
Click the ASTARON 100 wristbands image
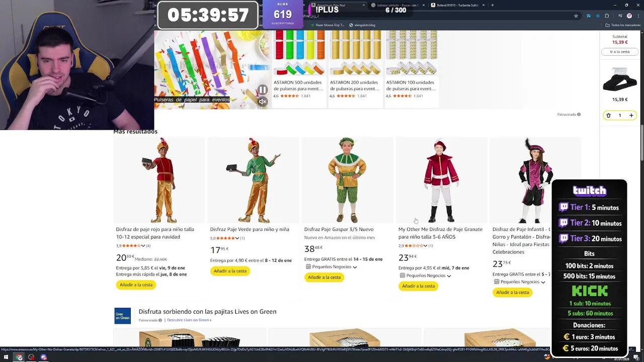pyautogui.click(x=412, y=53)
